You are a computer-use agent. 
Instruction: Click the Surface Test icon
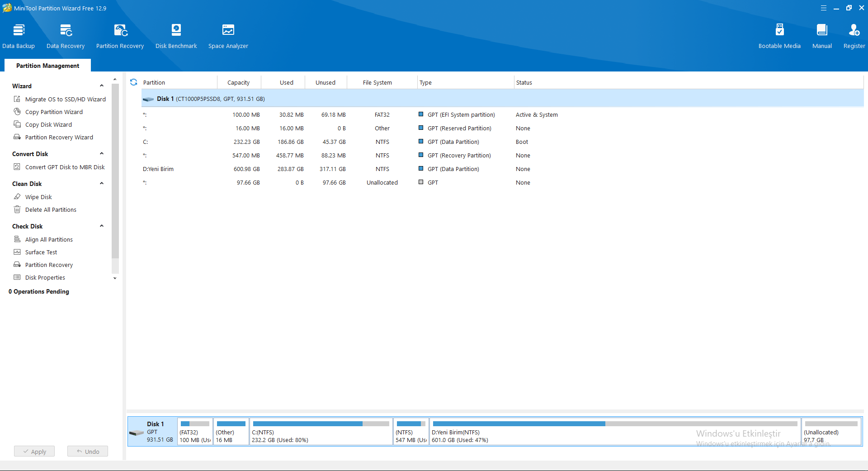click(x=17, y=252)
